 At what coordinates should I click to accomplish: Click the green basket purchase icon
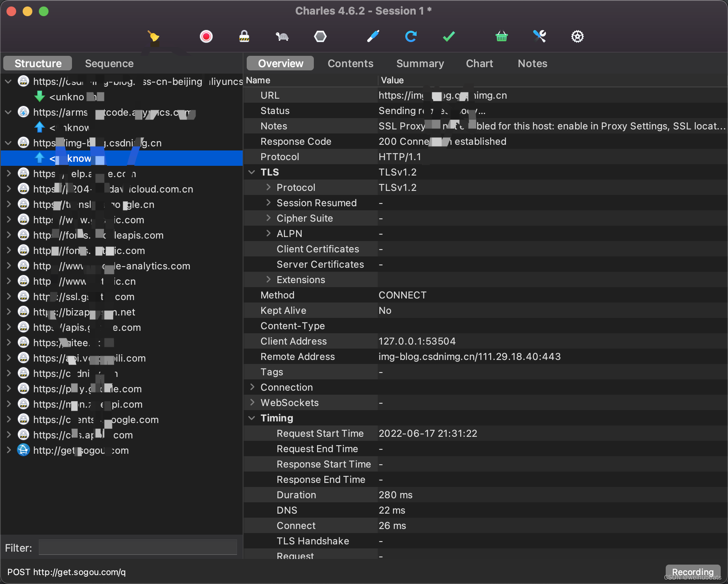(502, 36)
